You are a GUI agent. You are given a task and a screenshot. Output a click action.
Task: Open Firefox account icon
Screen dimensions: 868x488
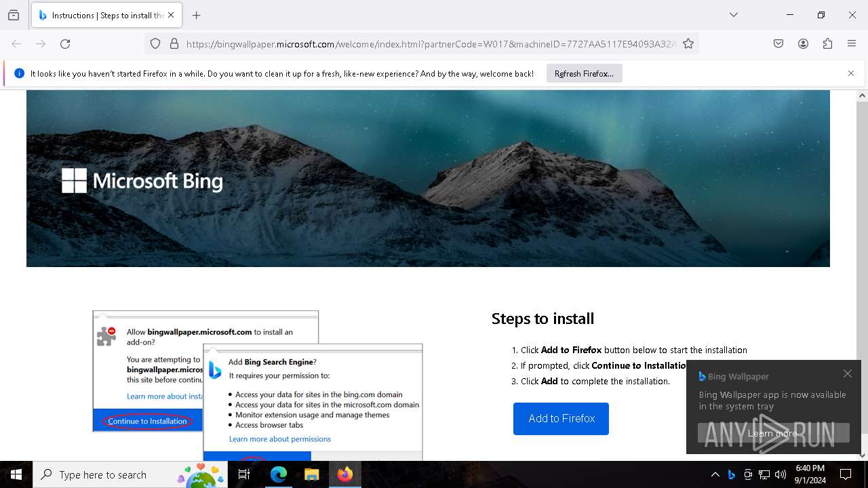coord(803,43)
